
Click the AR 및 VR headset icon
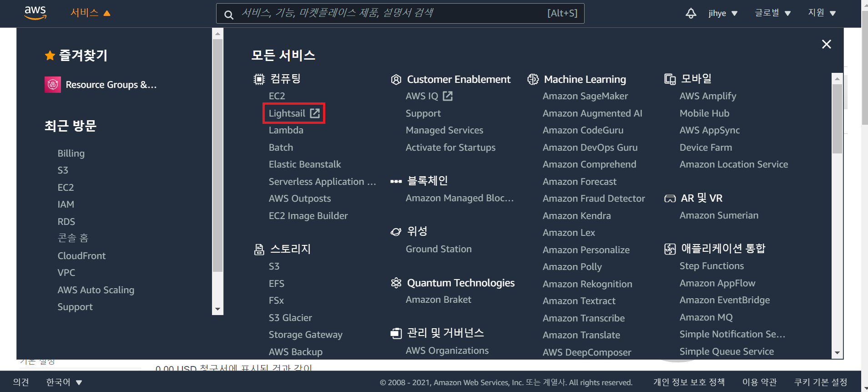670,199
